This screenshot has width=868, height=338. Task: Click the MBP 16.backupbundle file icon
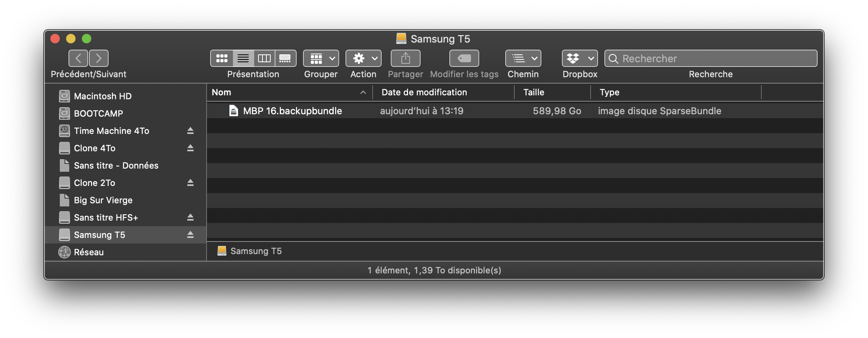click(x=234, y=111)
